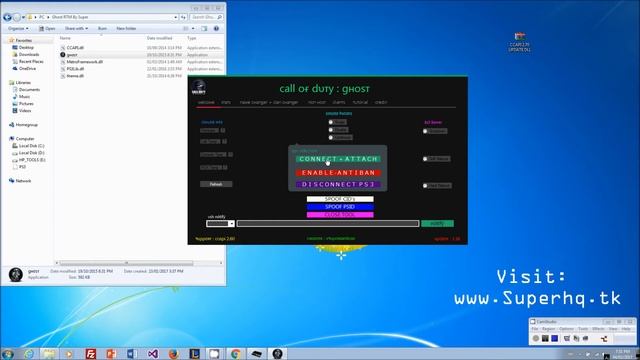
Task: Click the Date modified column header
Action: [x=160, y=38]
